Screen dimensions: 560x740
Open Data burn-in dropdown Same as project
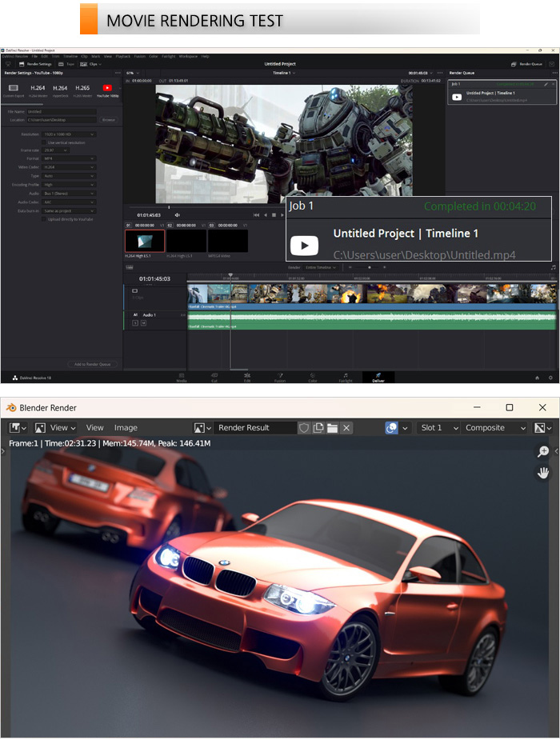[x=69, y=210]
